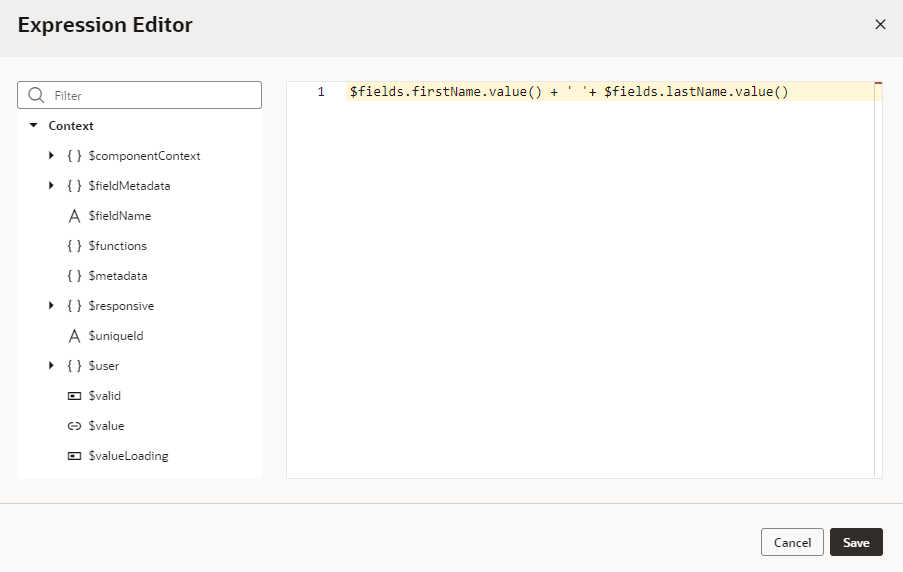Close the Expression Editor with the X
This screenshot has height=572, width=903.
(x=880, y=24)
